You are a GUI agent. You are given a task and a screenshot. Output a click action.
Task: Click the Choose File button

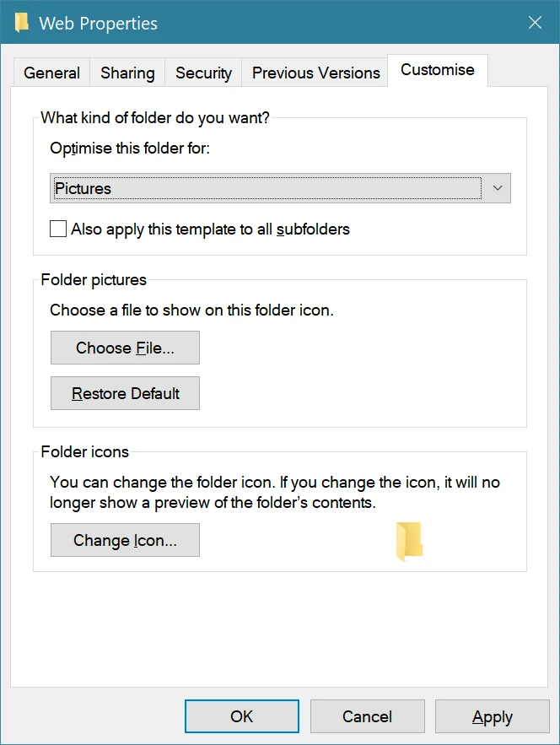pos(125,348)
